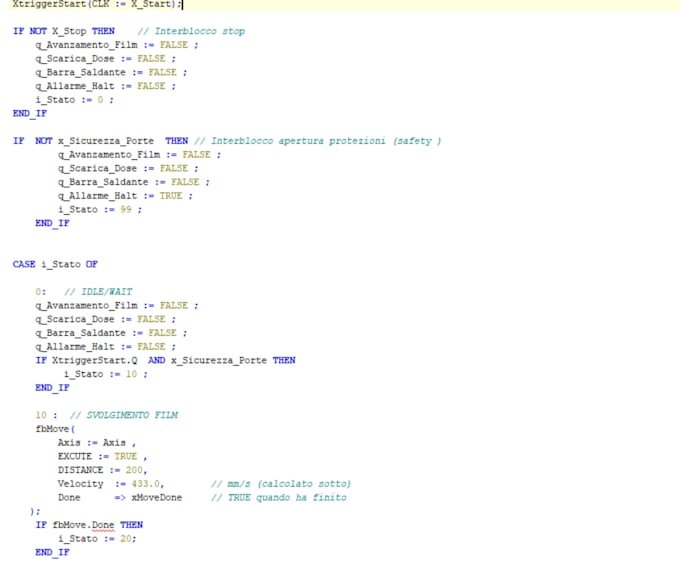The width and height of the screenshot is (680, 561).
Task: Click the 'EXCUTE := TRUE ,' parameter line
Action: 102,457
